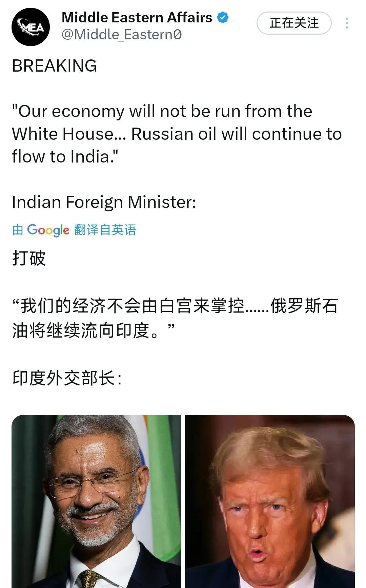
Task: Click the 印度外交部长 line
Action: (67, 378)
